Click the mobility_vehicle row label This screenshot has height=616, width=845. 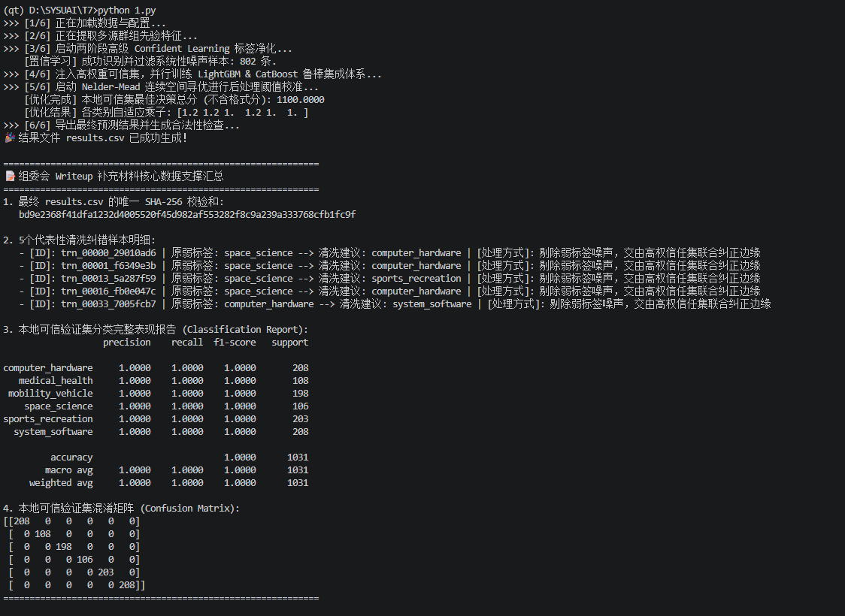tap(50, 394)
